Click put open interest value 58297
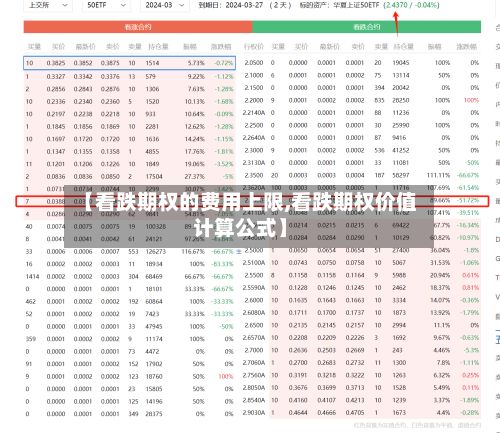 click(401, 175)
